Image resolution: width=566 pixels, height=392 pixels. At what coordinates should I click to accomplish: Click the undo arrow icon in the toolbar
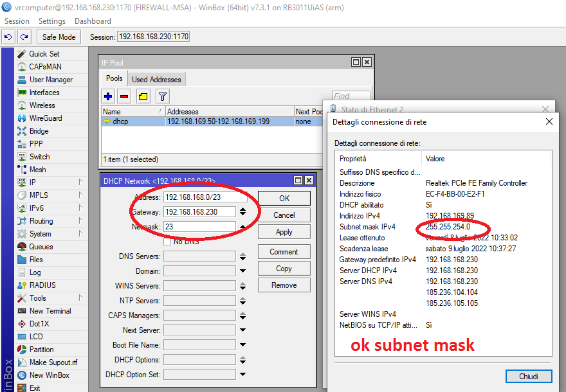tap(8, 37)
